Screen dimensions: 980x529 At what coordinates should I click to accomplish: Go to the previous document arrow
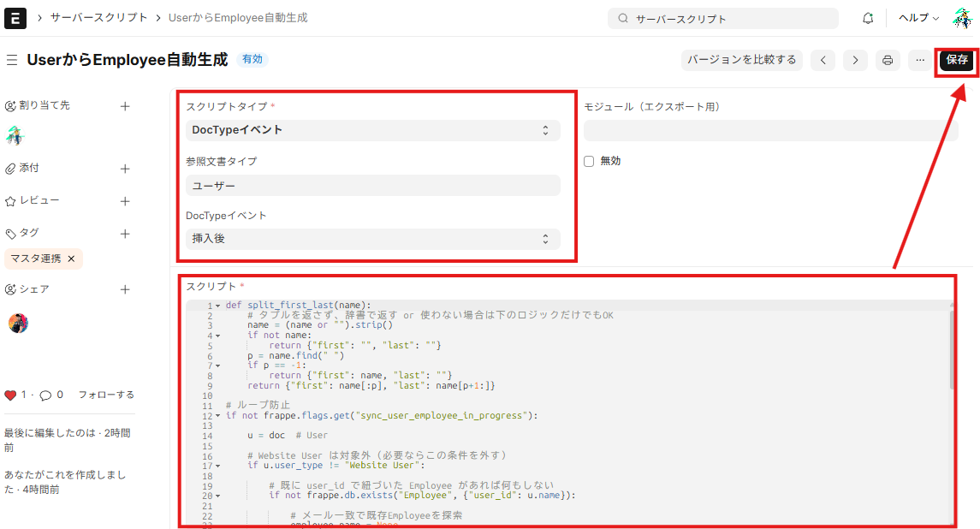[823, 60]
